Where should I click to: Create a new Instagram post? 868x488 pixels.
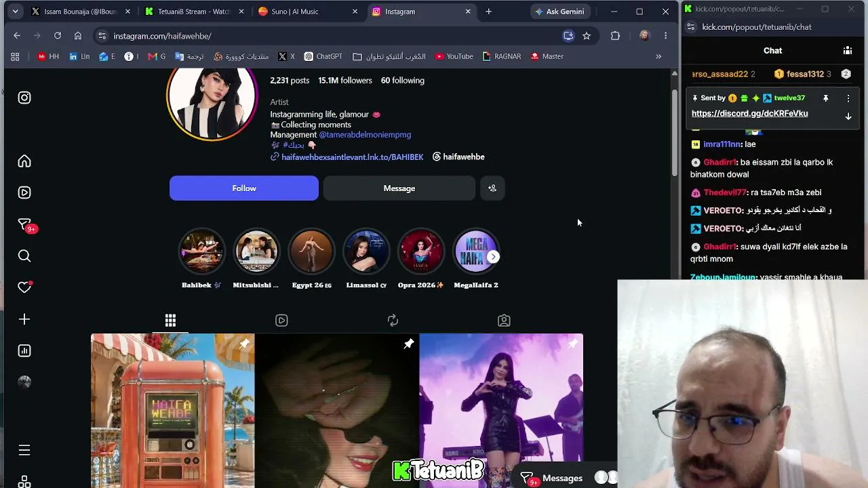(x=24, y=319)
